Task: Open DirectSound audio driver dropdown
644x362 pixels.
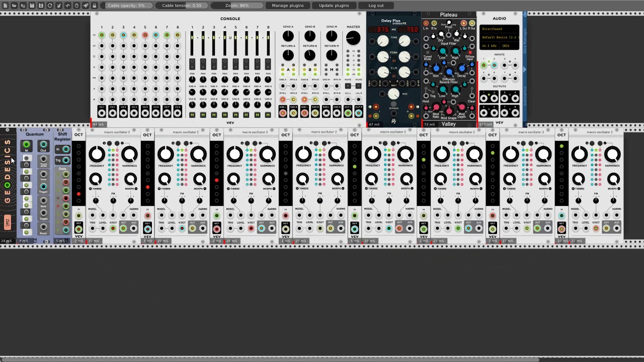Action: [x=500, y=30]
